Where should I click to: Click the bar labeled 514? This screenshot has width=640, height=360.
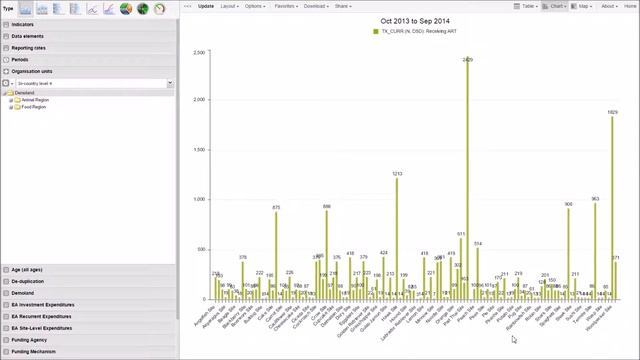(478, 274)
